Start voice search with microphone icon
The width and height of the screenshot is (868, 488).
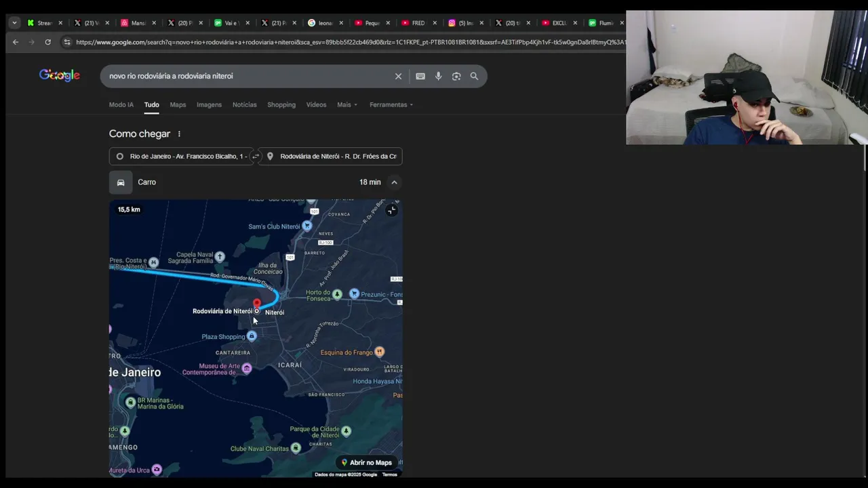(x=438, y=77)
